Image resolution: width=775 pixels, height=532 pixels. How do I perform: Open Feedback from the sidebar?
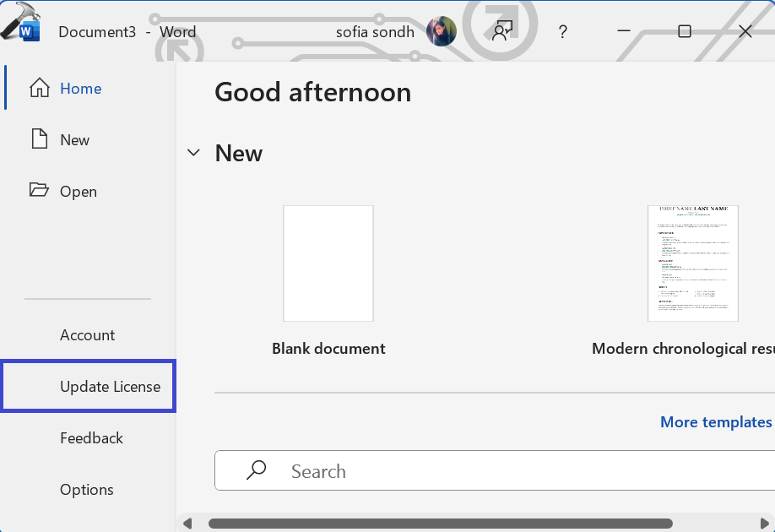pyautogui.click(x=91, y=438)
